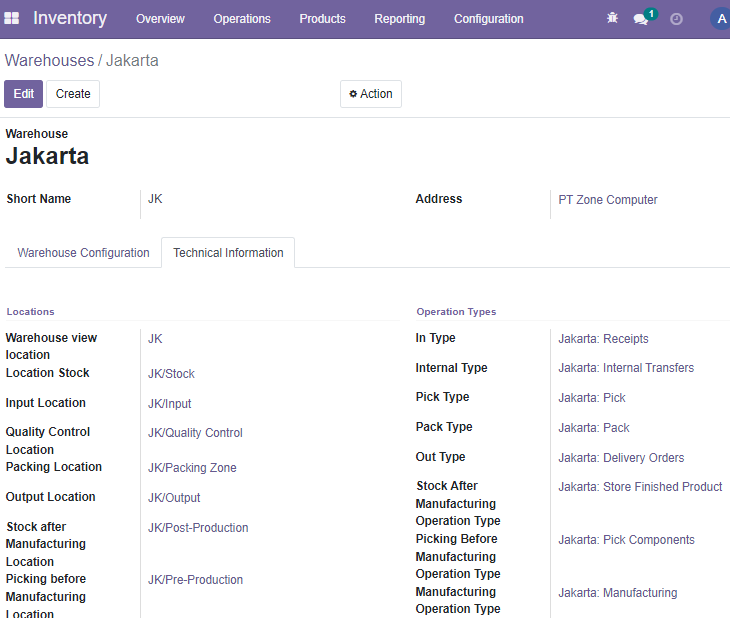
Task: Open the JK/Packing Zone location link
Action: 192,468
